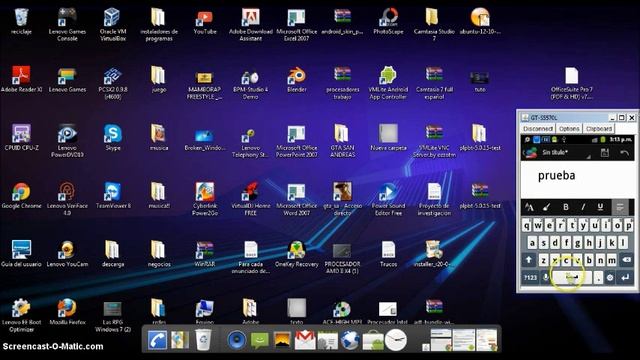The width and height of the screenshot is (640, 360).
Task: Toggle Underline formatting in phone editor
Action: [x=600, y=207]
